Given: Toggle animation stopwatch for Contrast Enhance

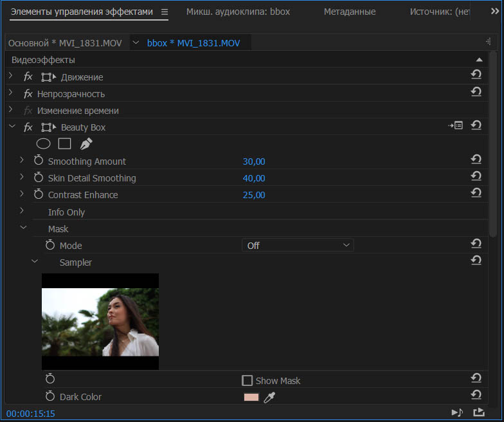Looking at the screenshot, I should (39, 194).
